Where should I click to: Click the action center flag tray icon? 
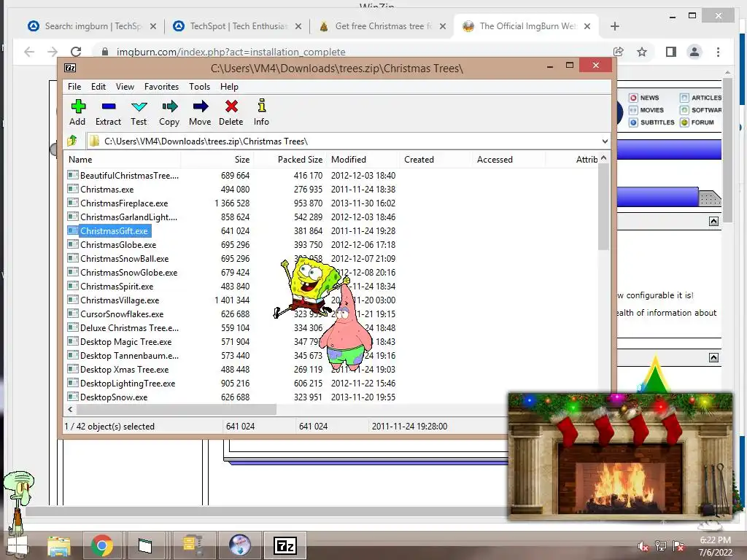click(x=678, y=546)
